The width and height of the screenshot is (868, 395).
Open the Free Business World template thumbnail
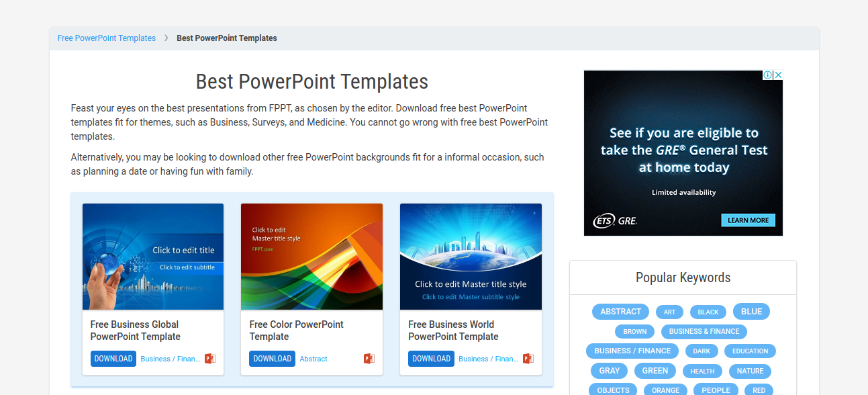tap(471, 257)
